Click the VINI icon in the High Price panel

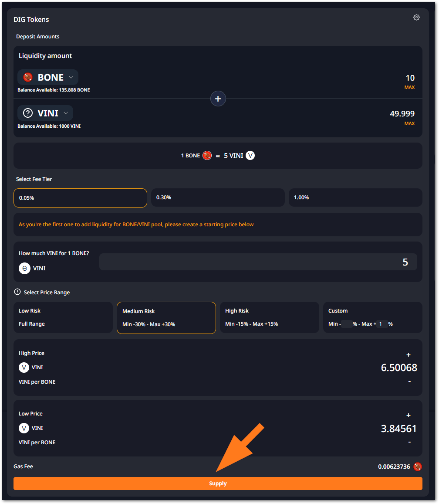pos(24,368)
